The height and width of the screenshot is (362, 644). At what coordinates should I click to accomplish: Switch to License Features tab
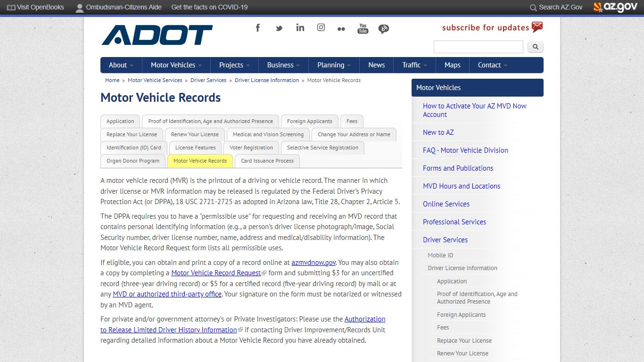point(195,148)
